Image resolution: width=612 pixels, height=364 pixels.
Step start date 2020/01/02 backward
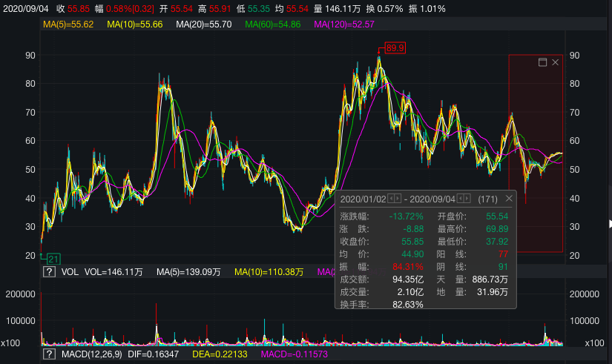point(392,199)
